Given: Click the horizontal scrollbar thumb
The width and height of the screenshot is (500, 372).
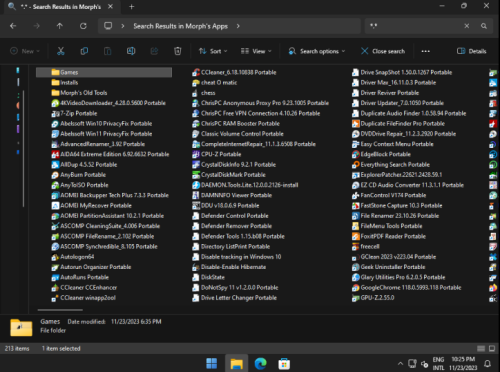Looking at the screenshot, I should tap(60, 310).
